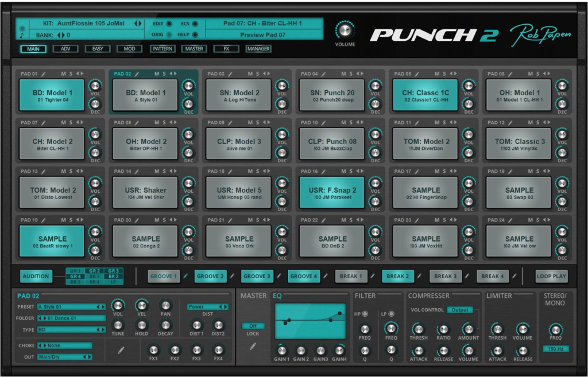
Task: Click the AUDITION button
Action: pos(36,276)
